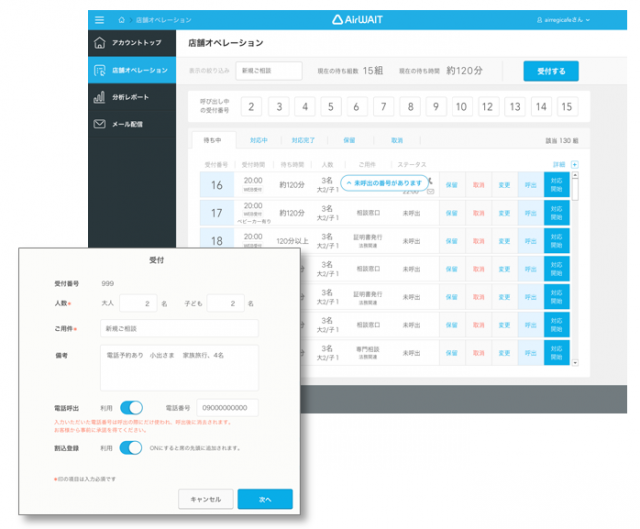Click the 店舗オペレーション icon in the sidebar

tap(99, 70)
